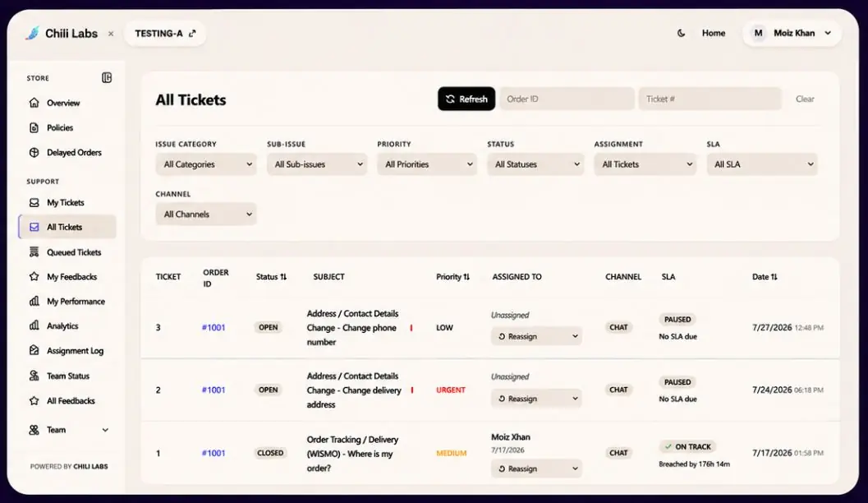
Task: Open My Tickets in sidebar
Action: pyautogui.click(x=67, y=203)
